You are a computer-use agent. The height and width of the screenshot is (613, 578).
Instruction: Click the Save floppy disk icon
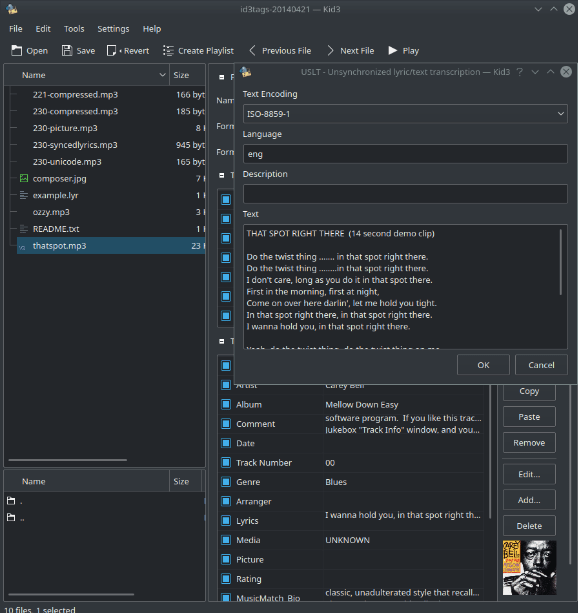click(67, 50)
